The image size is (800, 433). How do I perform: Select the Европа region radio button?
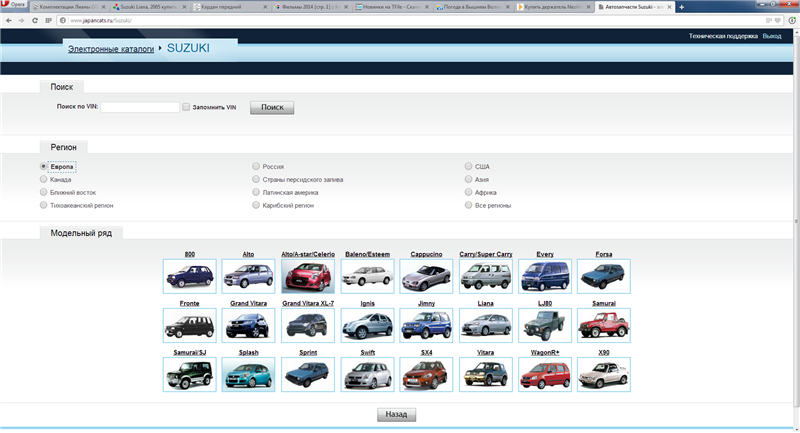point(43,166)
